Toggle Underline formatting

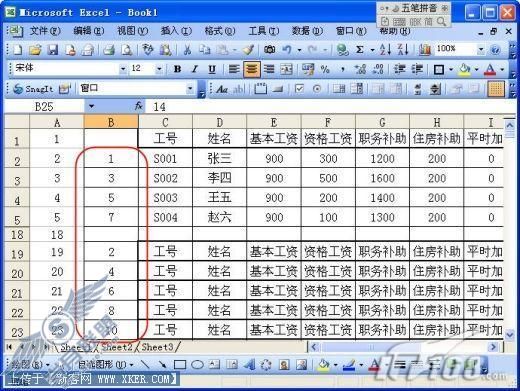(x=212, y=69)
